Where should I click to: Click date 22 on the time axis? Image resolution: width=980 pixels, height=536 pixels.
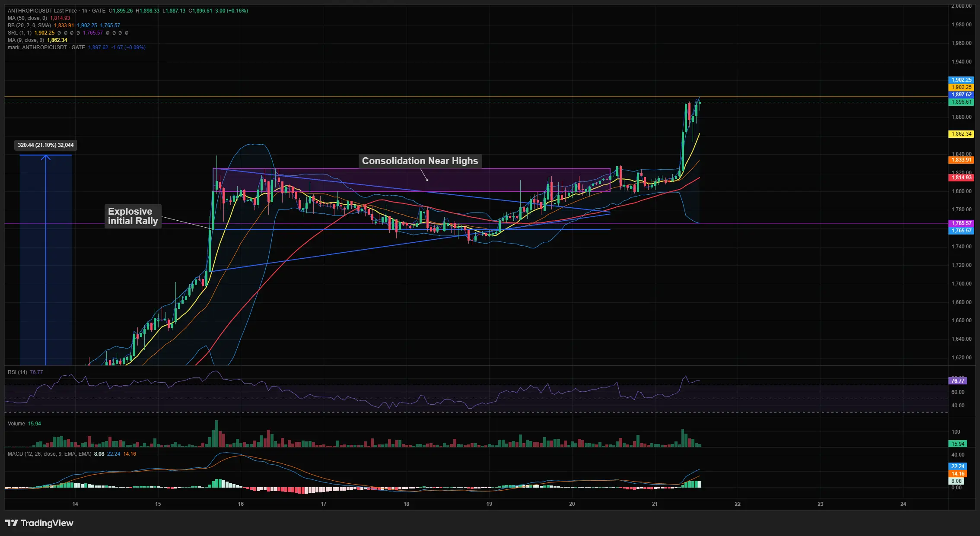pyautogui.click(x=738, y=504)
